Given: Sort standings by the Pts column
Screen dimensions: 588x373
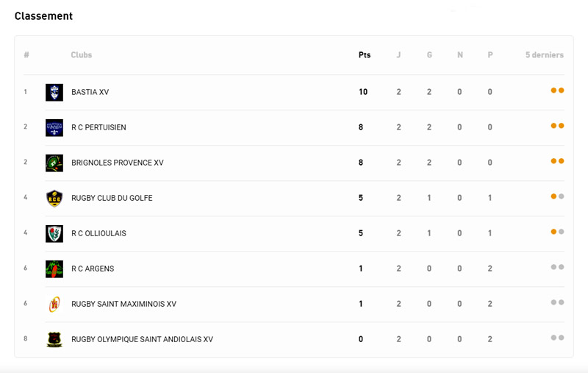Looking at the screenshot, I should pos(365,54).
